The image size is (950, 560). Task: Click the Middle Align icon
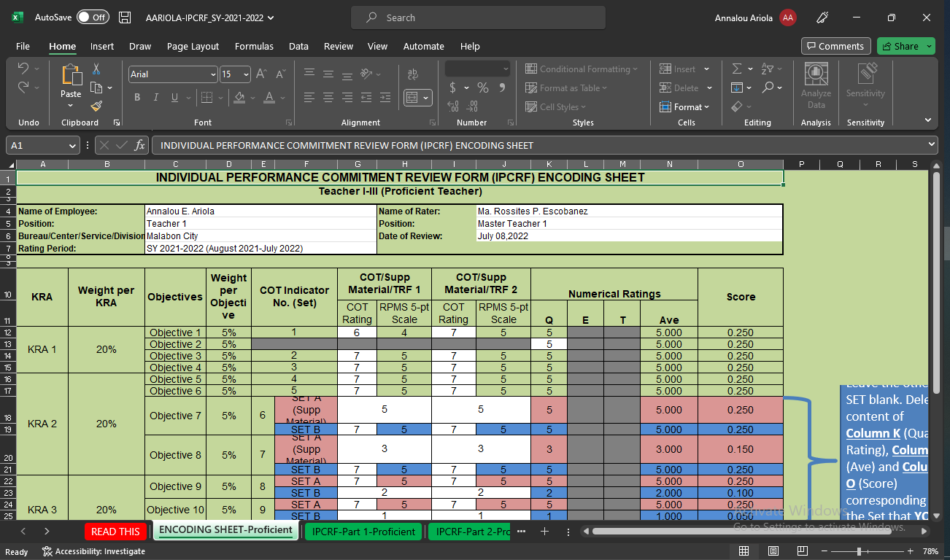click(x=329, y=74)
